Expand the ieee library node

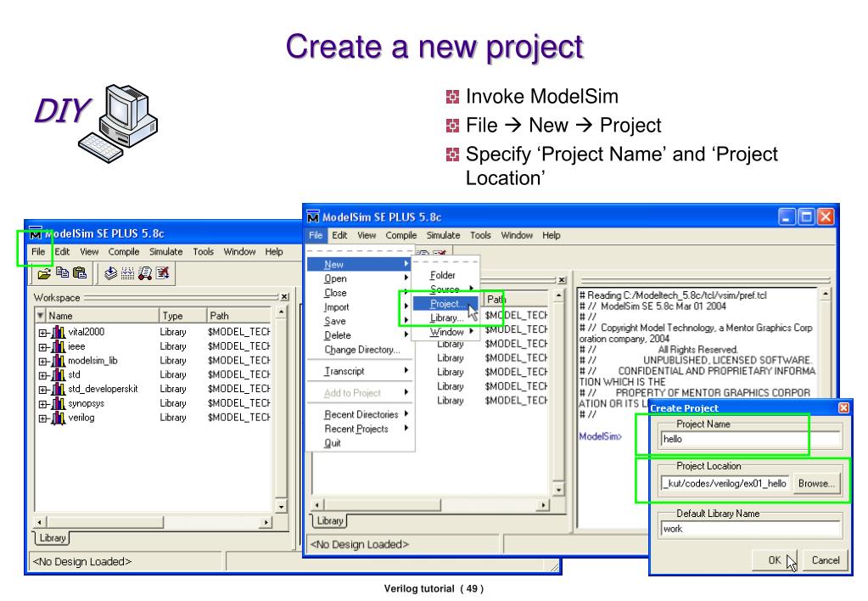coord(42,347)
